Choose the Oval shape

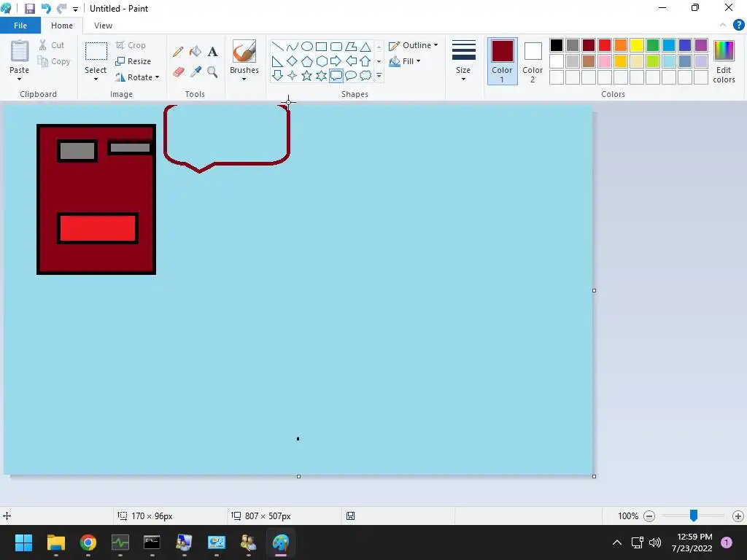pyautogui.click(x=307, y=46)
